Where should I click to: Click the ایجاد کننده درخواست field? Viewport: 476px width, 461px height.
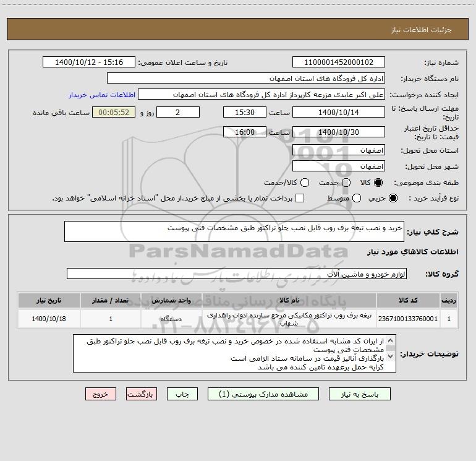(x=261, y=94)
